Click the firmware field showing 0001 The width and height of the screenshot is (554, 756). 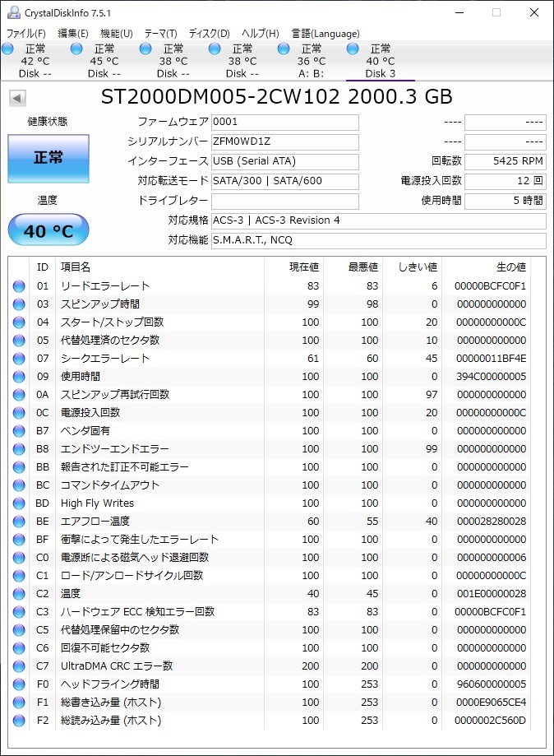[x=285, y=122]
